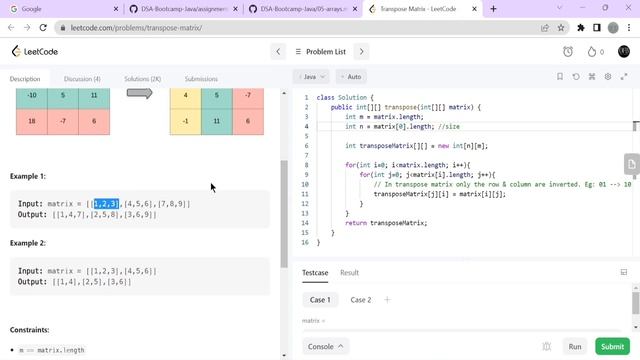This screenshot has width=640, height=360.
Task: Select Case 2 testcase
Action: pos(361,300)
